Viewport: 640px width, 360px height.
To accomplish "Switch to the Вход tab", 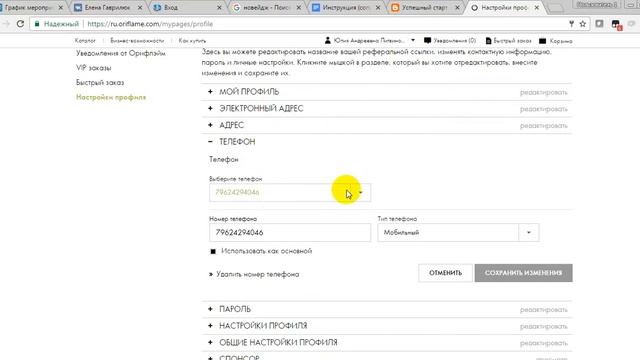I will pos(187,8).
